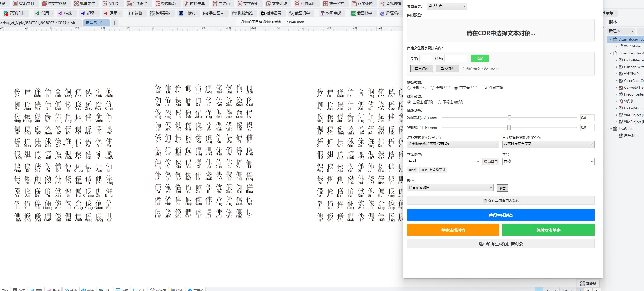
Task: Toggle the 生成声调 checkbox
Action: click(486, 88)
